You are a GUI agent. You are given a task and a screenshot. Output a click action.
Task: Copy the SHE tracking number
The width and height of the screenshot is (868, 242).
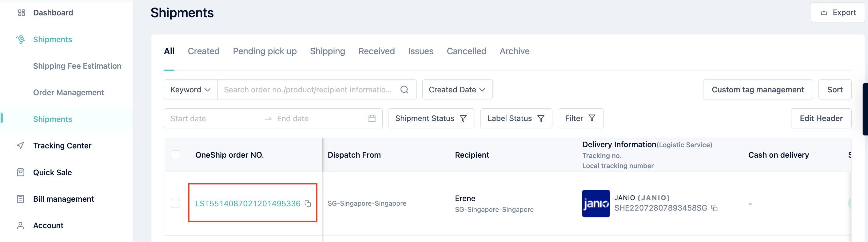pos(714,208)
